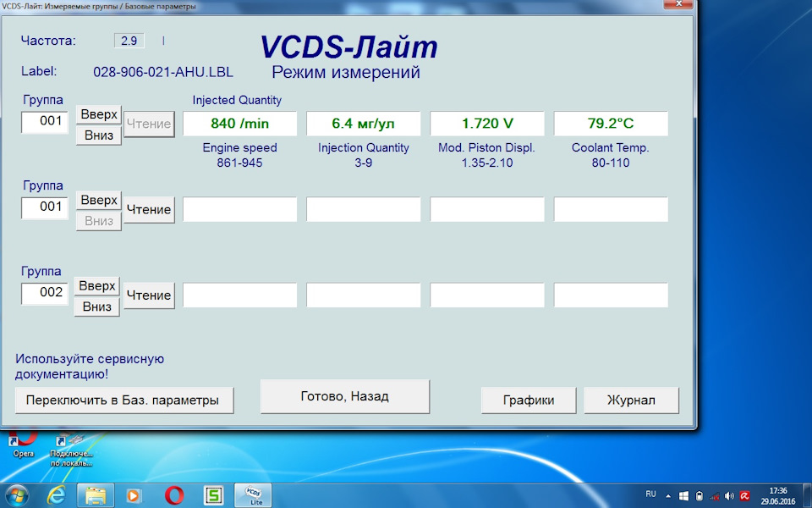This screenshot has height=508, width=812.
Task: Open the Opera desktop shortcut
Action: pos(24,443)
